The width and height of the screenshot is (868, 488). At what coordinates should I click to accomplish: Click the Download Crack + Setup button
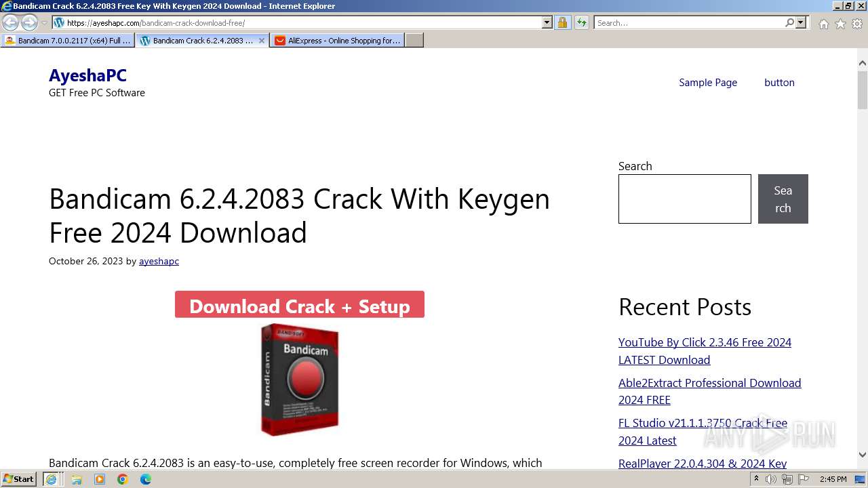(x=300, y=304)
